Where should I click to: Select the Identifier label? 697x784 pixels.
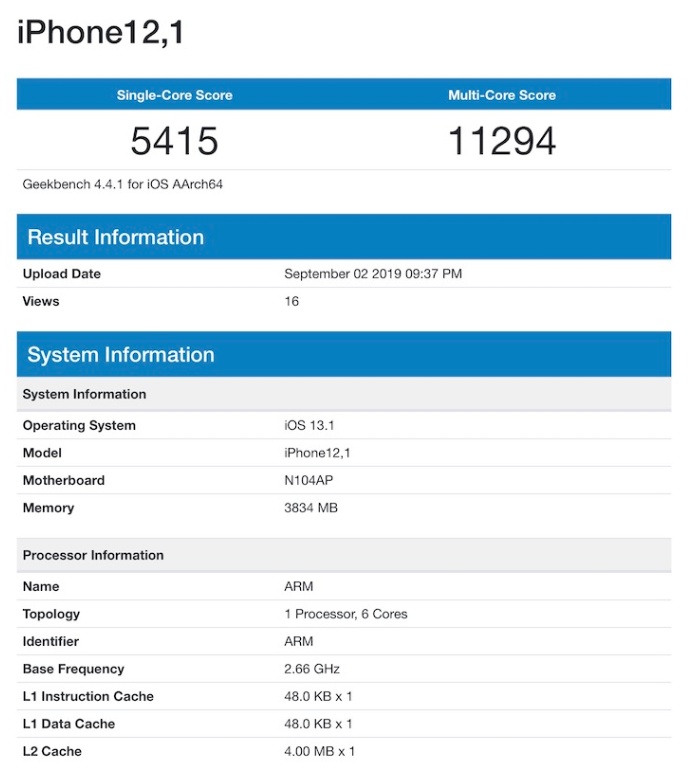[x=51, y=642]
